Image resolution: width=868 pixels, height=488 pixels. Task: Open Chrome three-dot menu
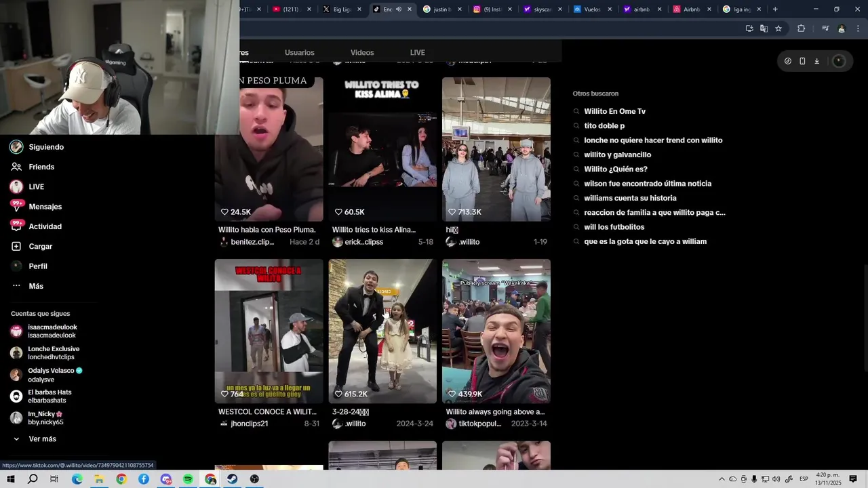858,28
